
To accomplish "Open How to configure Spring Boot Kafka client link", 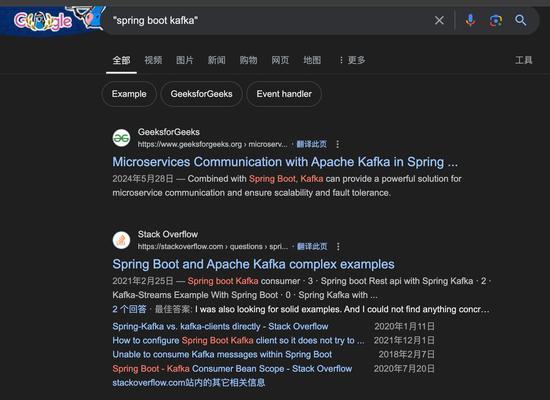I will [x=238, y=341].
